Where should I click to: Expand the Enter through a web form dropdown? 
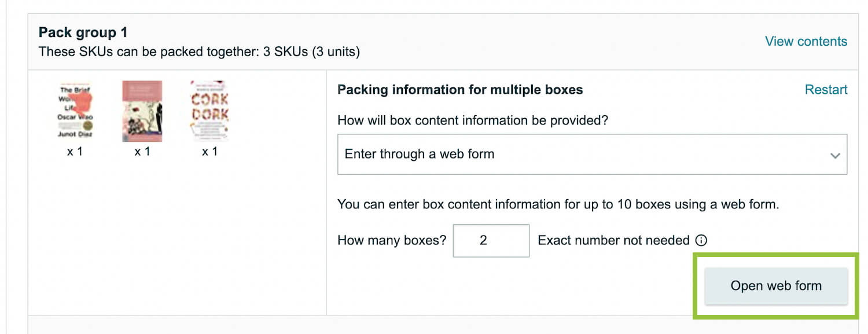[x=592, y=154]
